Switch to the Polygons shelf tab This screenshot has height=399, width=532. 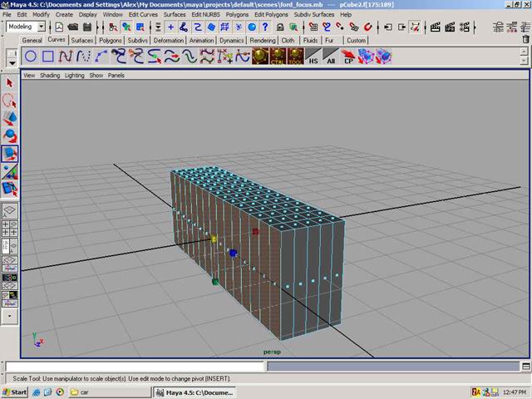110,40
